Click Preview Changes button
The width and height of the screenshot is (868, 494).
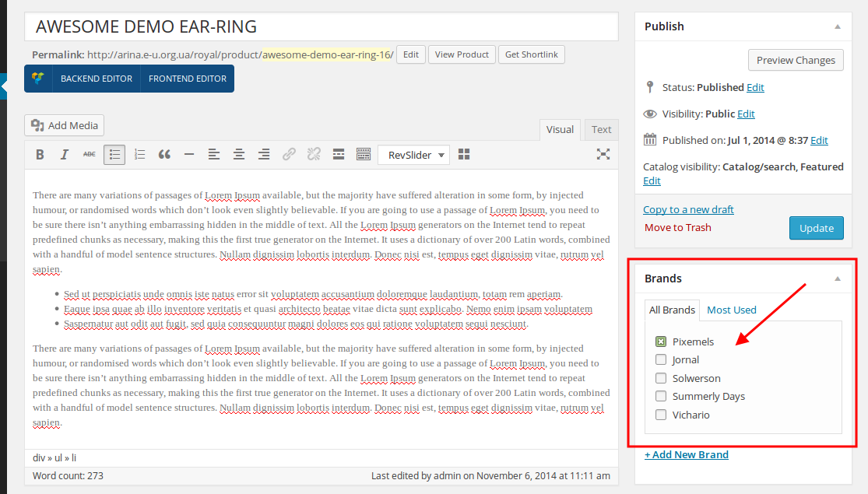796,60
